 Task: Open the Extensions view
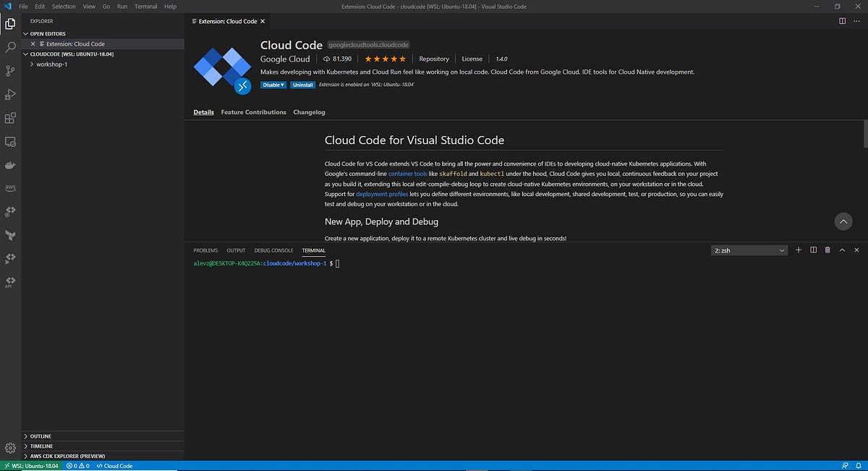(10, 118)
